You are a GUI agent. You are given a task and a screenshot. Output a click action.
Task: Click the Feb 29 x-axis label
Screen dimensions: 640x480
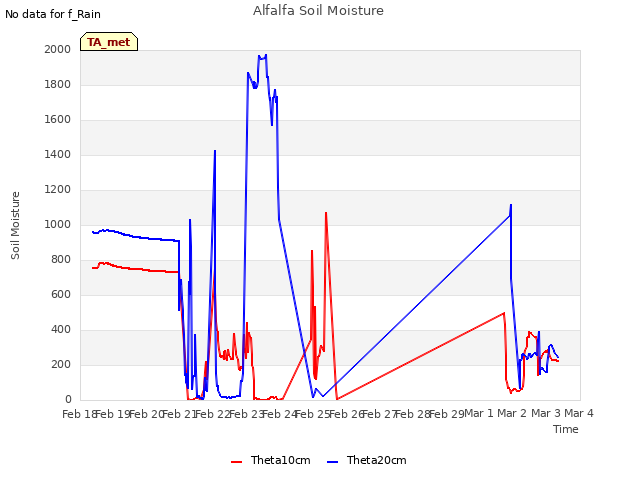click(x=446, y=414)
